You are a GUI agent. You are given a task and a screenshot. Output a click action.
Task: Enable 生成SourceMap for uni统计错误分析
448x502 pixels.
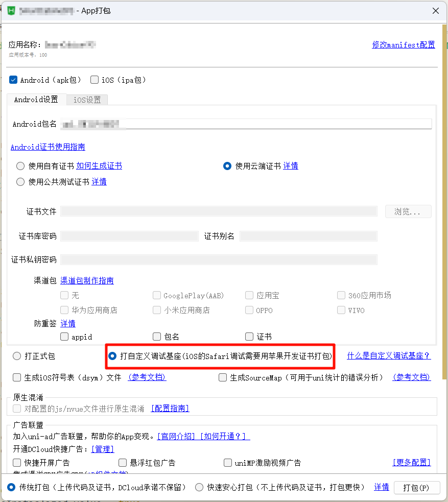pos(223,377)
